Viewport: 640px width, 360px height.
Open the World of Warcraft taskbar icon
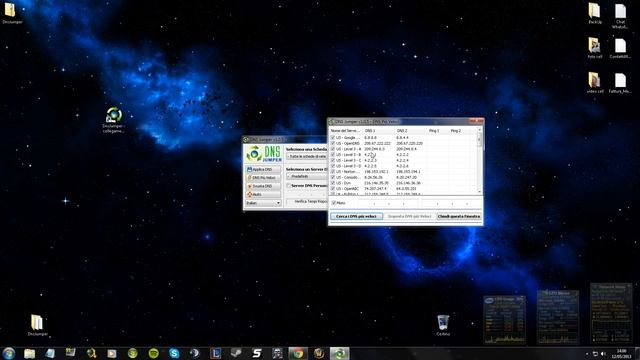pos(319,353)
